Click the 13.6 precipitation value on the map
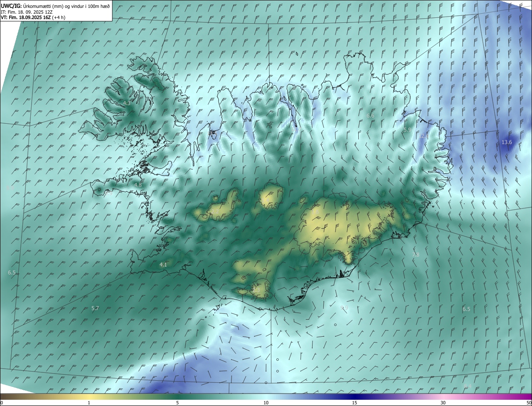The image size is (532, 406). click(x=507, y=142)
